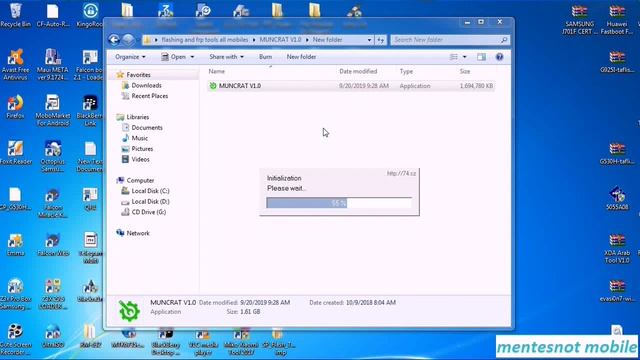Open the Music library

139,138
